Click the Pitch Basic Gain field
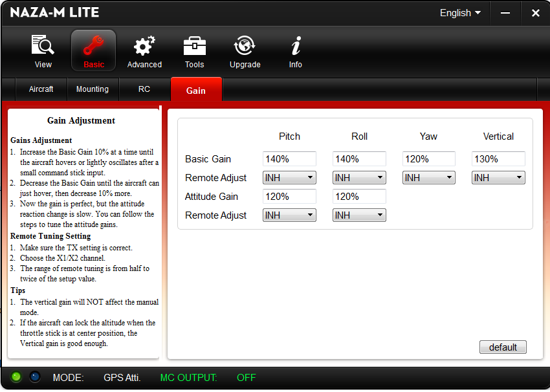The image size is (550, 392). click(x=289, y=159)
